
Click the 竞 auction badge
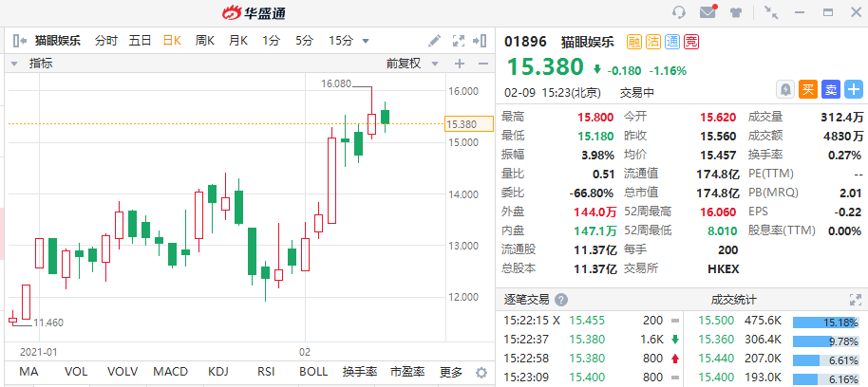690,42
